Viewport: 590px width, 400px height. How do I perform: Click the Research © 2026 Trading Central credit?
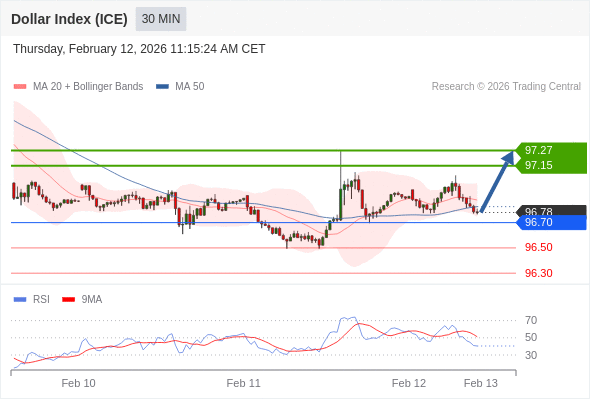[506, 87]
